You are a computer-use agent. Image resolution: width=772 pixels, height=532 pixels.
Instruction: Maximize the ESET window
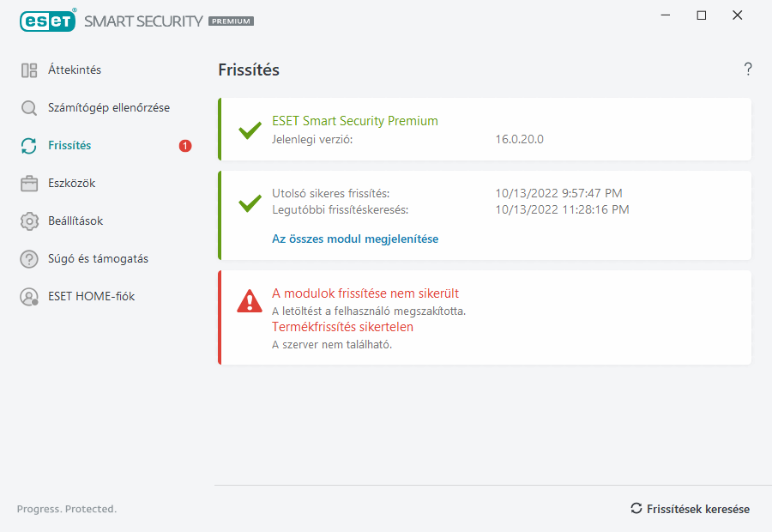coord(702,15)
